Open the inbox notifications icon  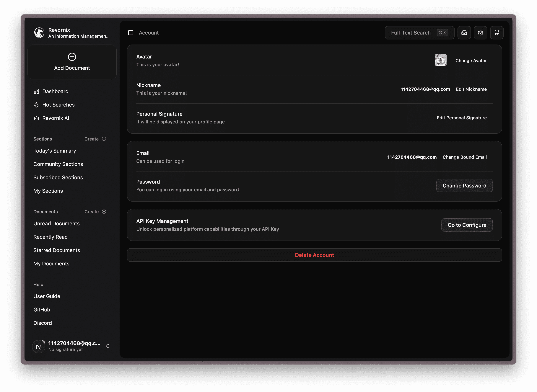coord(464,33)
